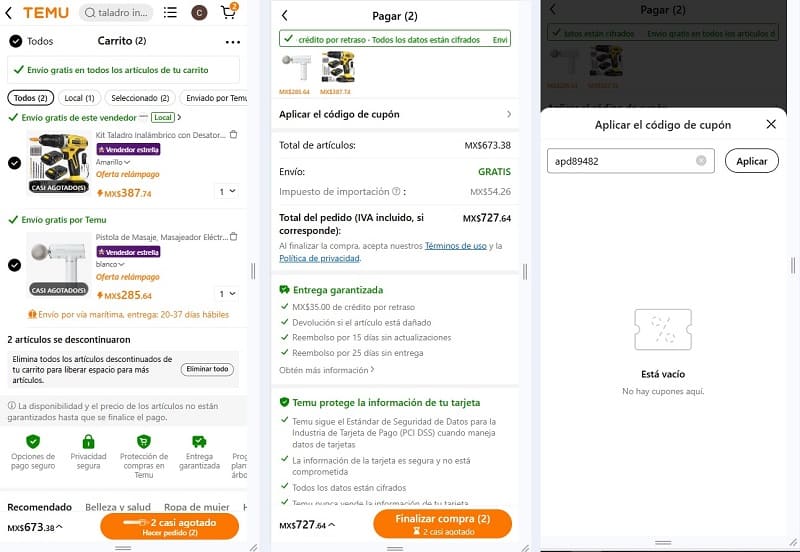Viewport: 800px width, 552px height.
Task: Remove the Pistola de Masaje item via trash icon
Action: (x=234, y=237)
